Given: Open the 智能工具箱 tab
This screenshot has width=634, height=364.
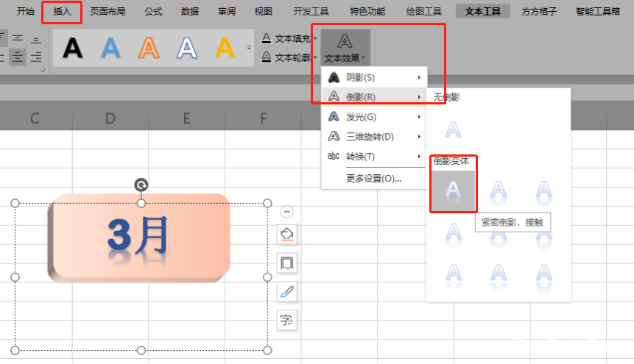Looking at the screenshot, I should coord(598,11).
